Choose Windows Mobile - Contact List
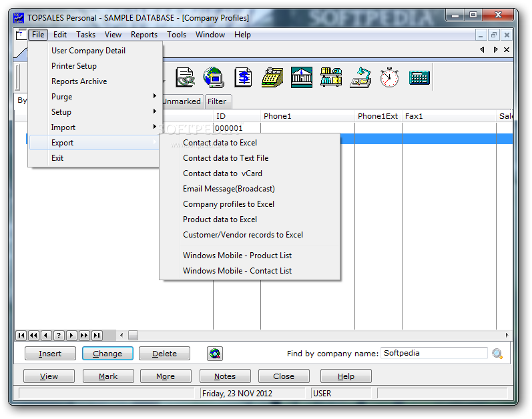This screenshot has height=419, width=532. coord(250,271)
